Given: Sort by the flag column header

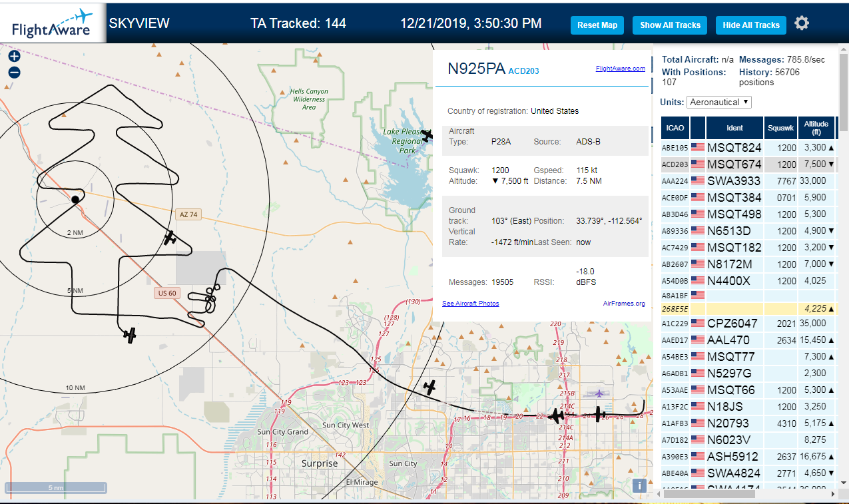Looking at the screenshot, I should (697, 127).
